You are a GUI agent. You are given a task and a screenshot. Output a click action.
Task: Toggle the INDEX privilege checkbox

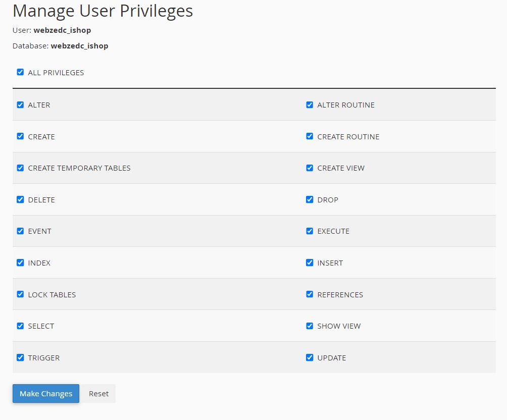[20, 262]
